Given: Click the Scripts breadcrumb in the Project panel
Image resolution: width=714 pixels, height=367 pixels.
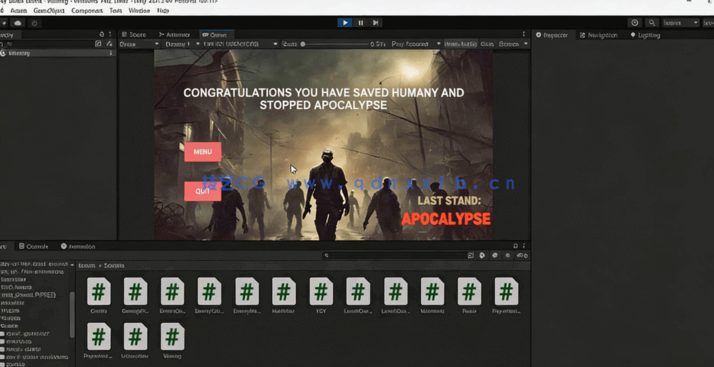Looking at the screenshot, I should (114, 265).
